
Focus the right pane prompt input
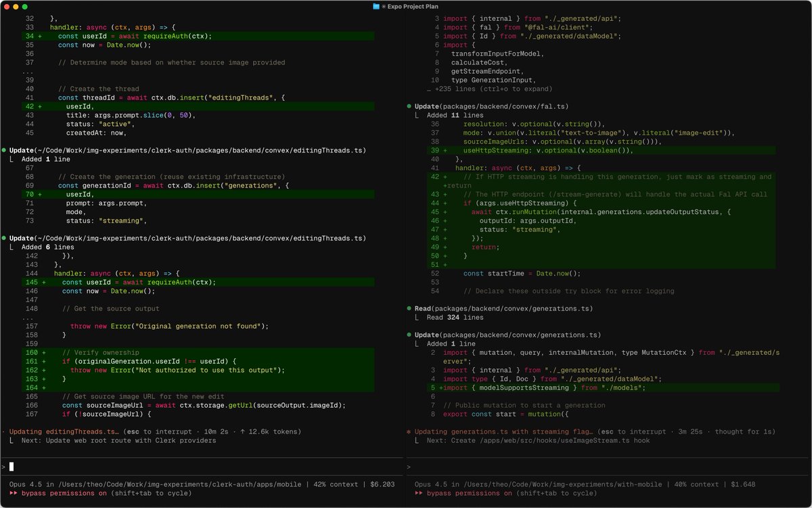(x=609, y=467)
